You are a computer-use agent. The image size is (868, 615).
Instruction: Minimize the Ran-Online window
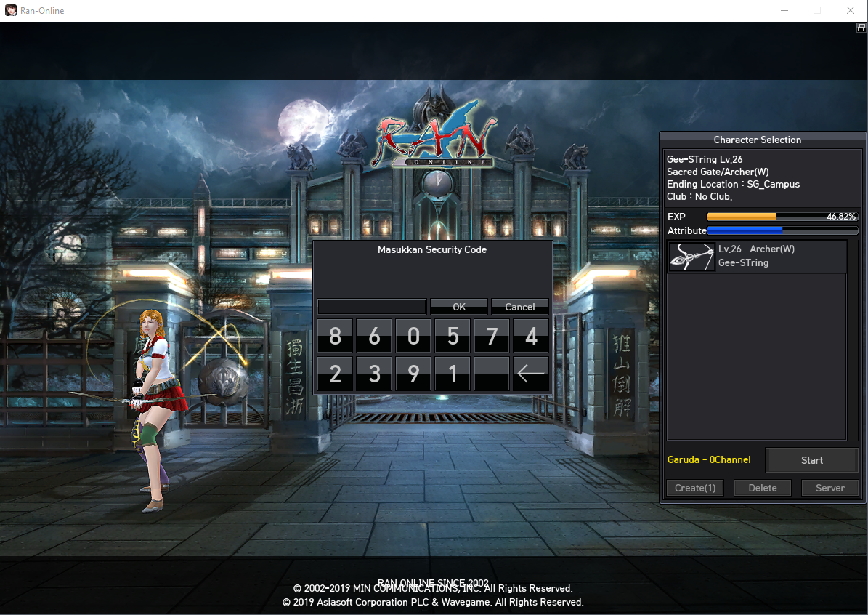click(784, 10)
